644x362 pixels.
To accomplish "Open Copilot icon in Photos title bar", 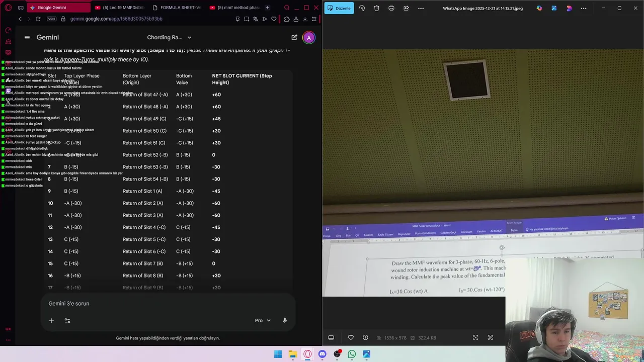I will coord(539,8).
